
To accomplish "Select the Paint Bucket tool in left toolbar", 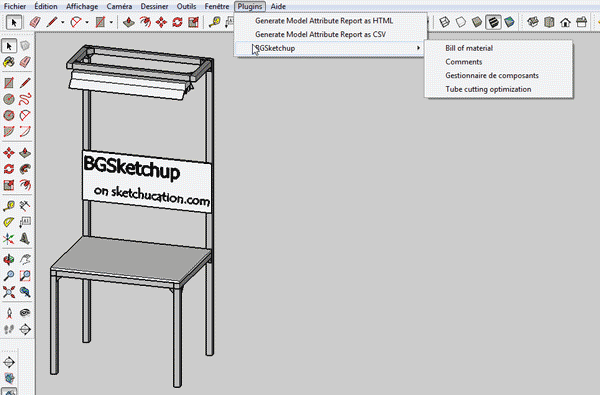I will [x=8, y=62].
